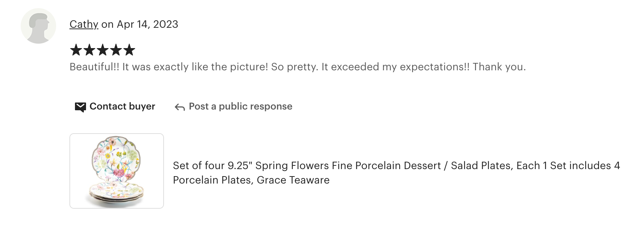The height and width of the screenshot is (242, 644).
Task: Click the second rating star
Action: pos(89,50)
